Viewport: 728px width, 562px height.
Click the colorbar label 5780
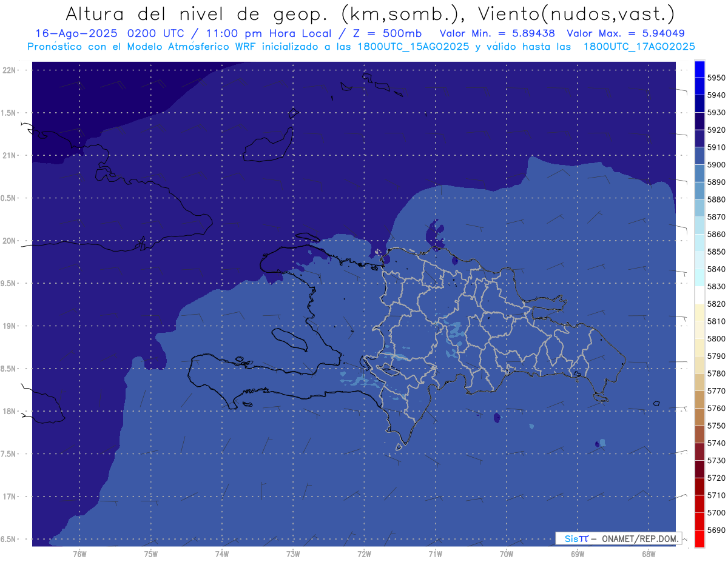(x=716, y=373)
